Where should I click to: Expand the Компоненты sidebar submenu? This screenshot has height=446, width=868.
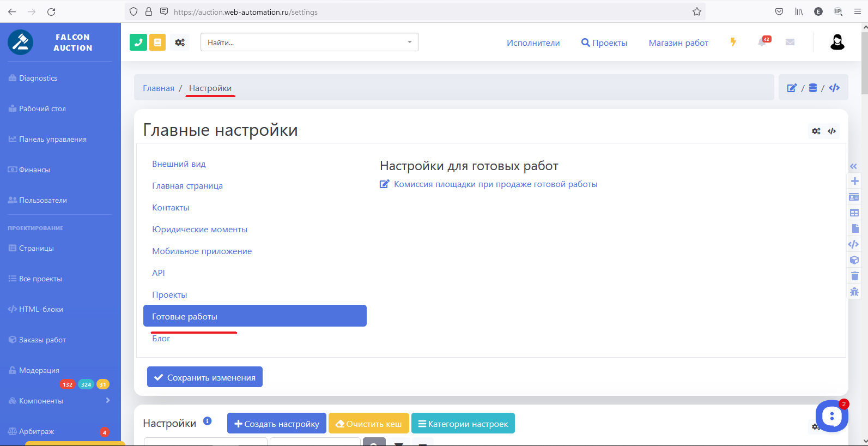(108, 400)
